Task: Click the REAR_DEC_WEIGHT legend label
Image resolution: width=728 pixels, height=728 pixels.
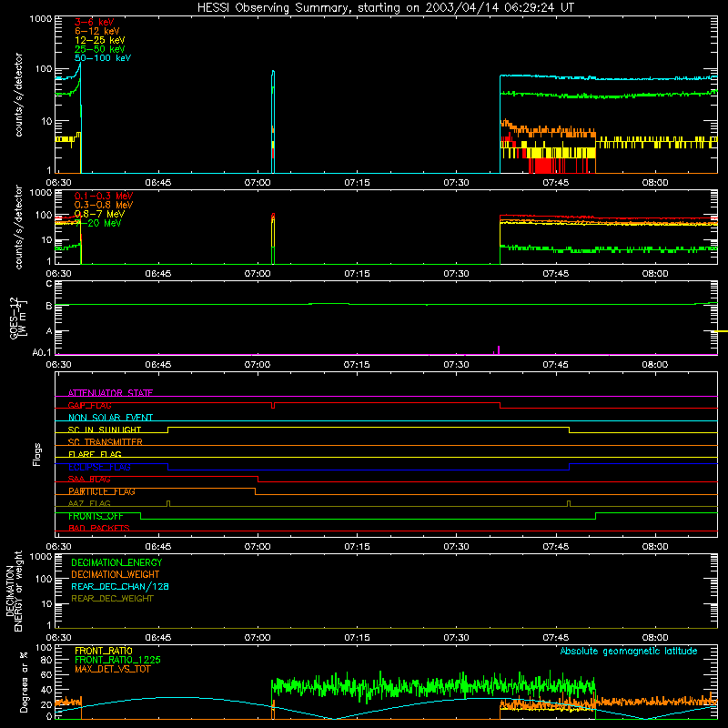Action: (x=112, y=599)
